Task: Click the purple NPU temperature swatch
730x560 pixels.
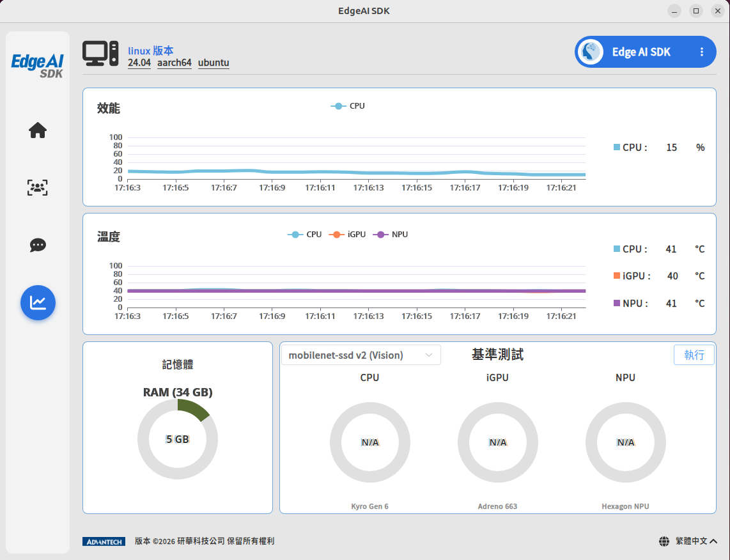Action: pyautogui.click(x=616, y=303)
